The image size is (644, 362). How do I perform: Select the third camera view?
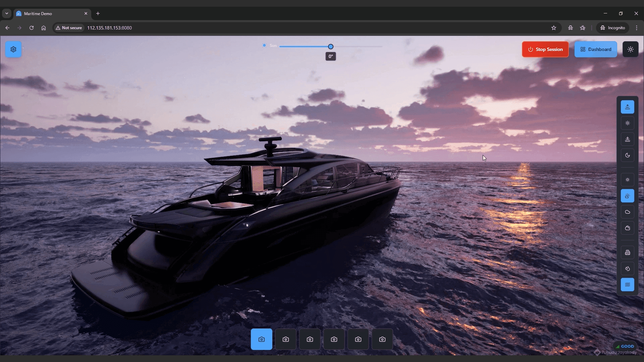[x=310, y=339]
